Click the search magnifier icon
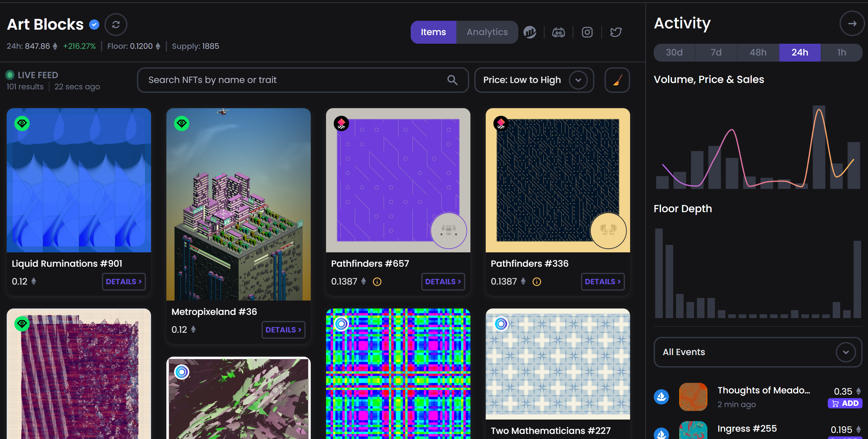This screenshot has height=439, width=868. 452,80
